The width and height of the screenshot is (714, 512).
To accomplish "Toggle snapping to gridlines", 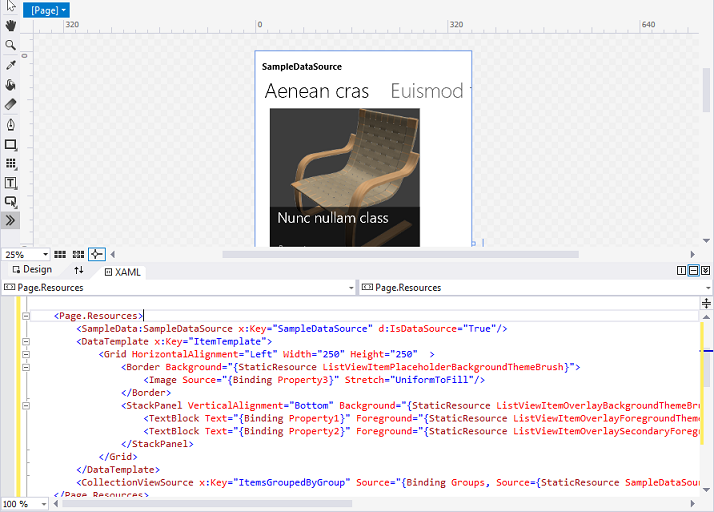I will [78, 254].
